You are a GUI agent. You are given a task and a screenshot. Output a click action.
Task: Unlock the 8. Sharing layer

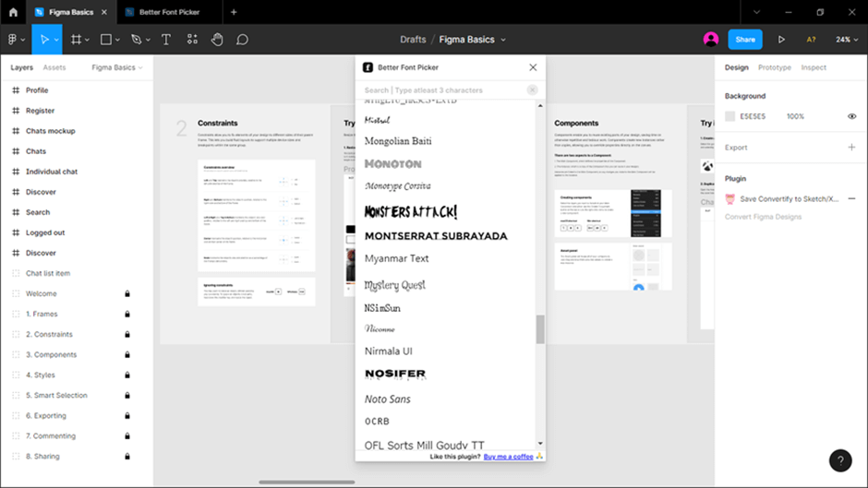coord(127,457)
